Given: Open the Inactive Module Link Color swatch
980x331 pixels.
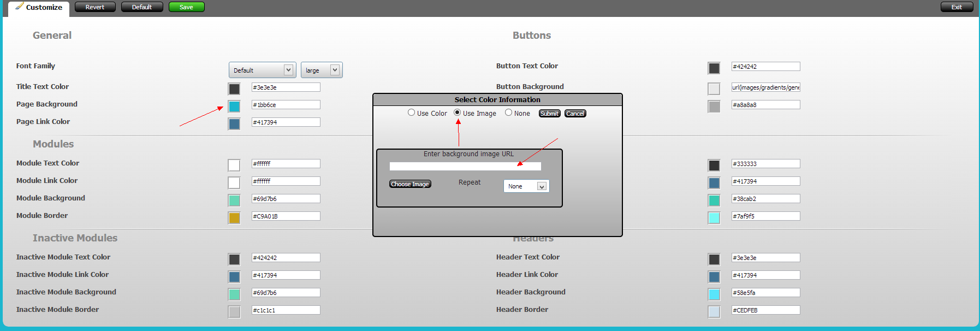Looking at the screenshot, I should coord(234,277).
